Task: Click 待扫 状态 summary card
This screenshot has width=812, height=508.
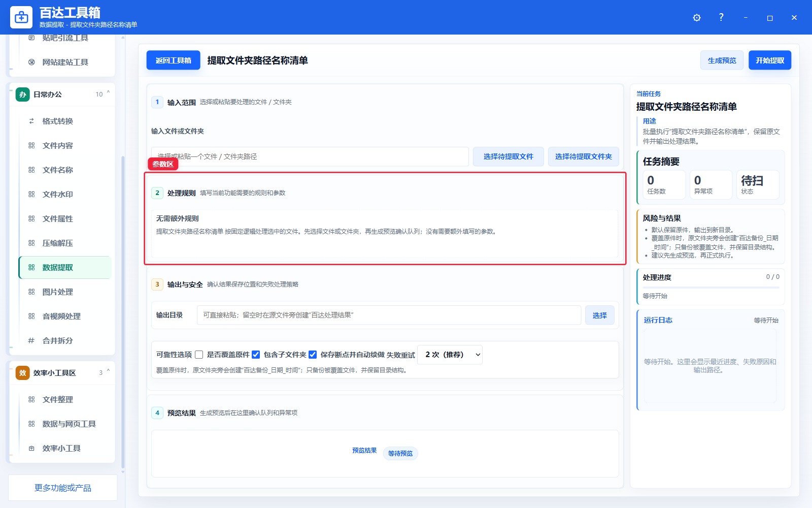Action: click(x=758, y=184)
